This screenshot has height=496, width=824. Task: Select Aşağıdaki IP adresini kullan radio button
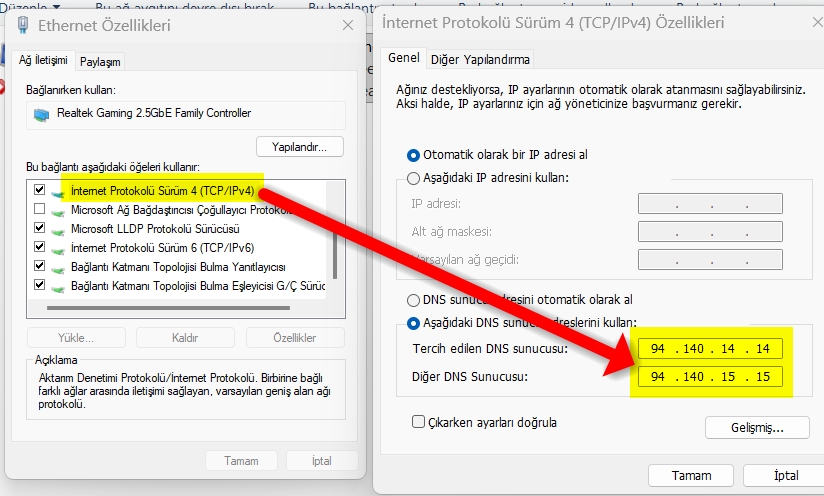(414, 178)
